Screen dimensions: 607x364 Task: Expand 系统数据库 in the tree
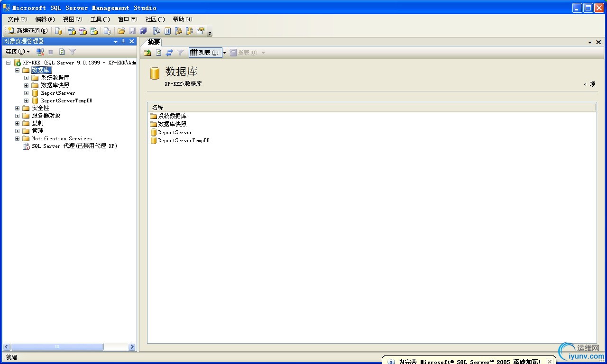[27, 78]
